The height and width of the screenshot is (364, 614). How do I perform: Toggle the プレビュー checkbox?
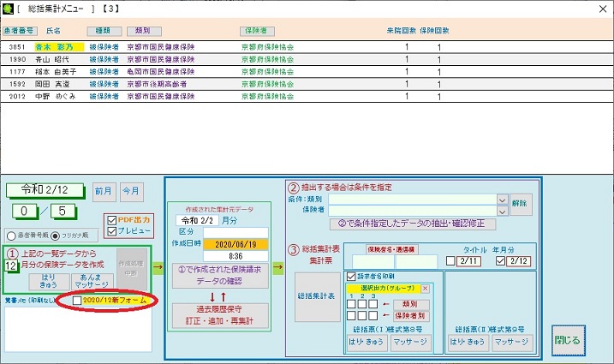[112, 231]
